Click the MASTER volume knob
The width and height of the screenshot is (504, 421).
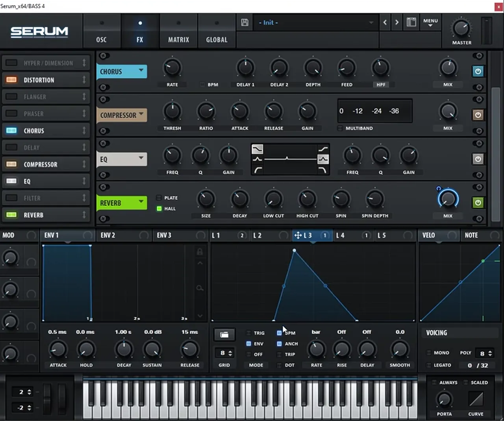click(461, 28)
